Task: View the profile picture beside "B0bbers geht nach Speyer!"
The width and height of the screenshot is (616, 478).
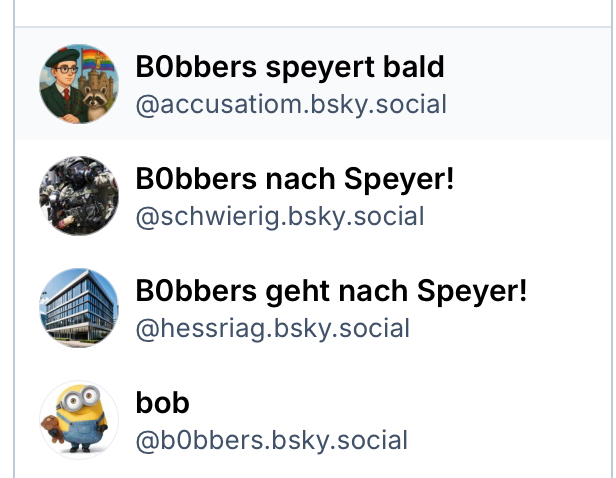Action: 78,308
